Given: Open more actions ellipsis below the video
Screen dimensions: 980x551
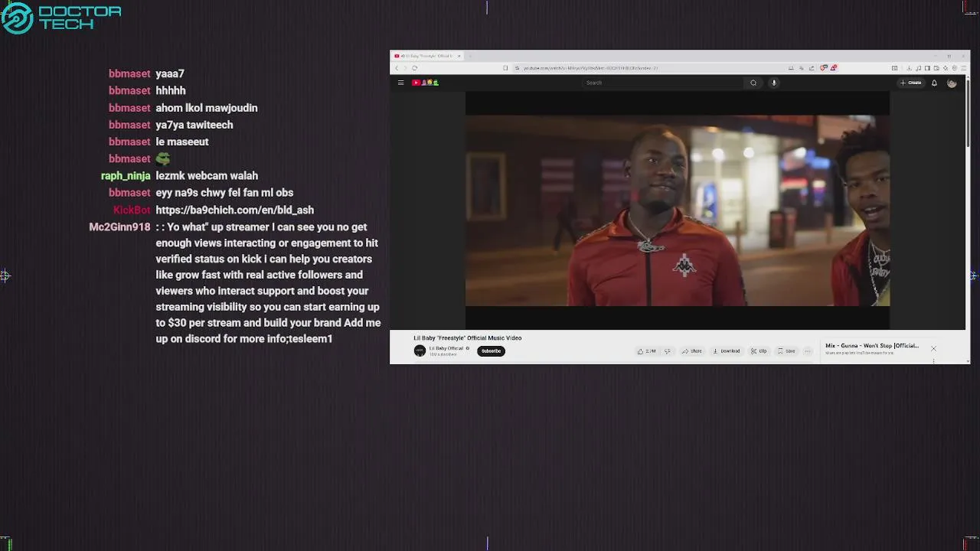Looking at the screenshot, I should click(807, 351).
